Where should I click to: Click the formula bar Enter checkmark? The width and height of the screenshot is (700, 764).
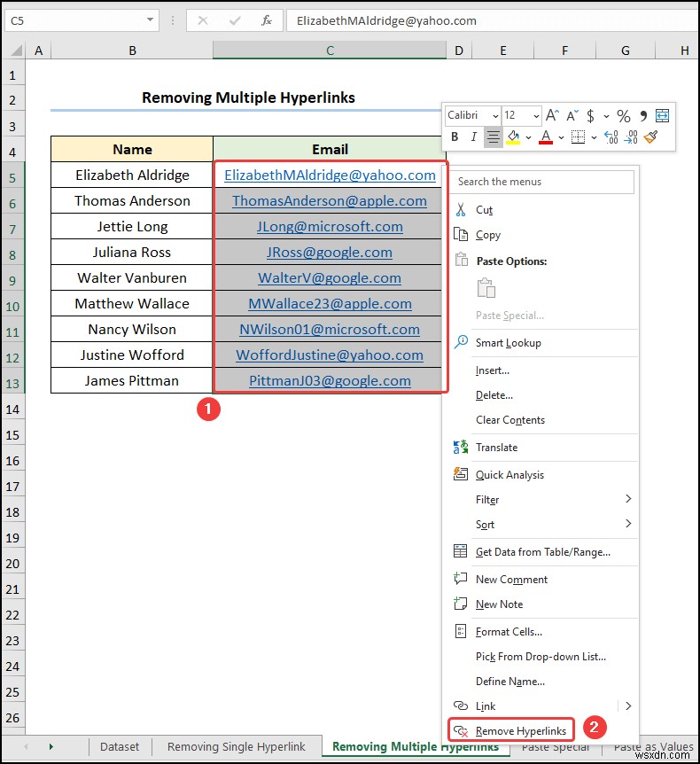(x=235, y=20)
